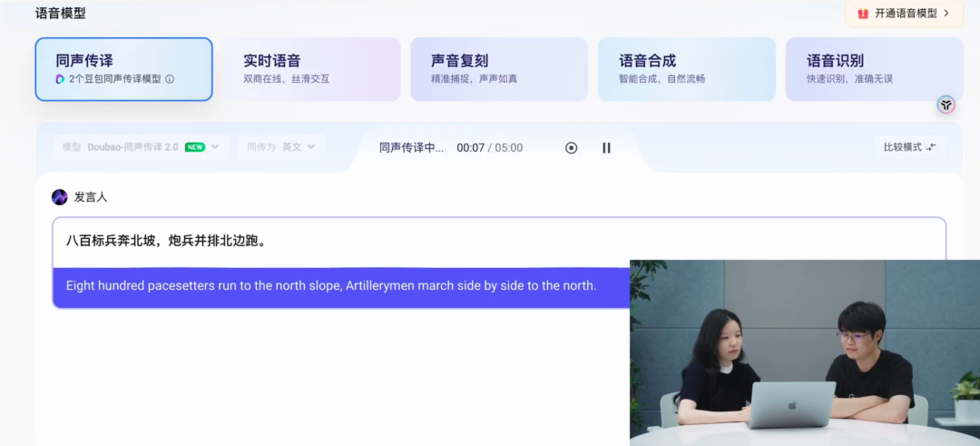Image resolution: width=980 pixels, height=446 pixels.
Task: Switch to the 语音合成 card
Action: [686, 69]
